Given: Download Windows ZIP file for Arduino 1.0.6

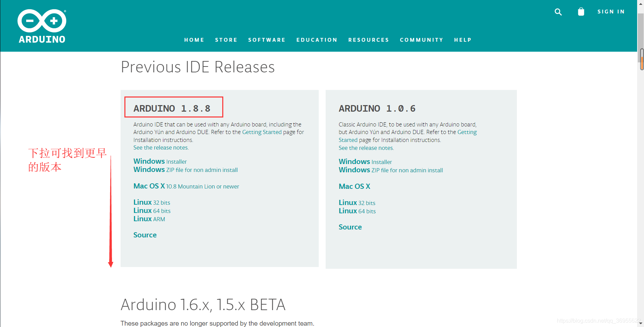Looking at the screenshot, I should [391, 170].
